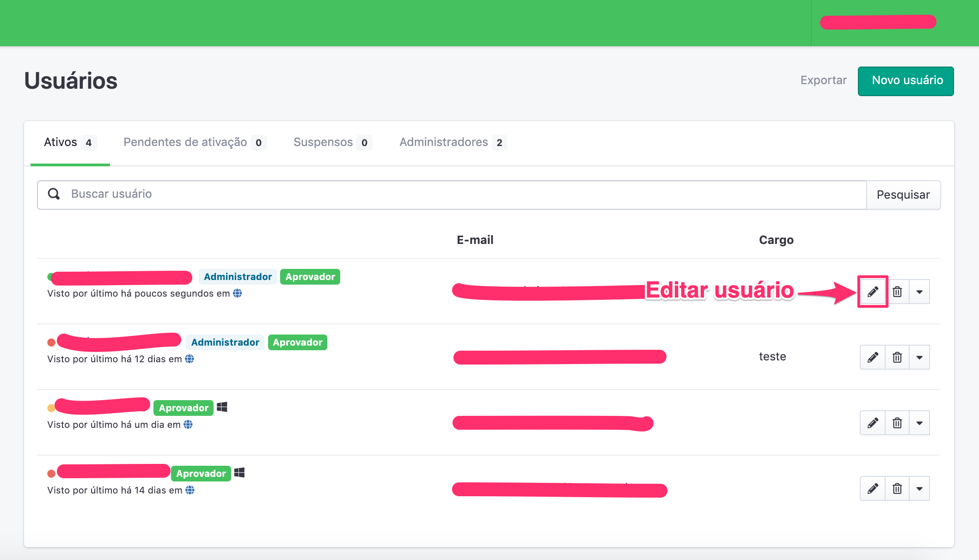Click the Pesquisar button

pos(903,195)
